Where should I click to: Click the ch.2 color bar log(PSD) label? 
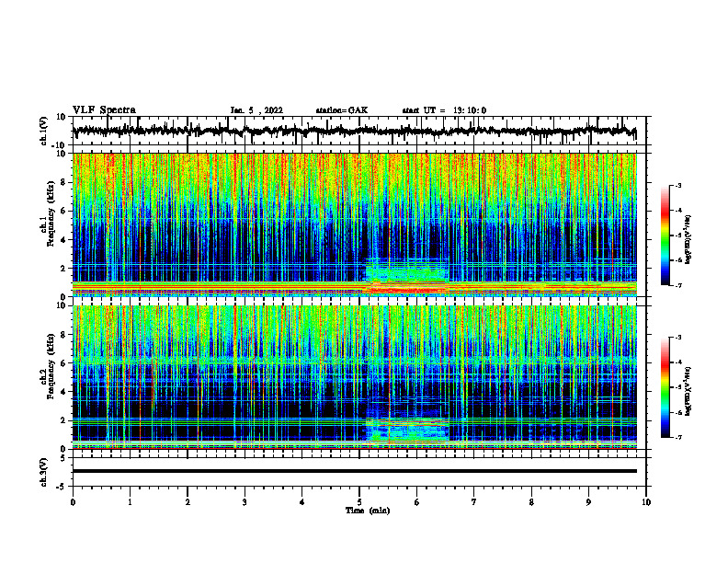click(688, 390)
